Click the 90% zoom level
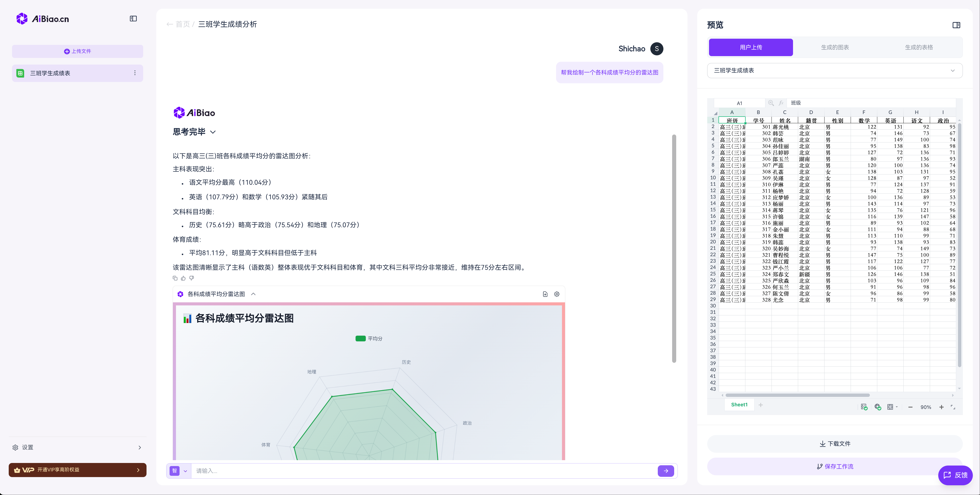The height and width of the screenshot is (495, 980). 926,407
